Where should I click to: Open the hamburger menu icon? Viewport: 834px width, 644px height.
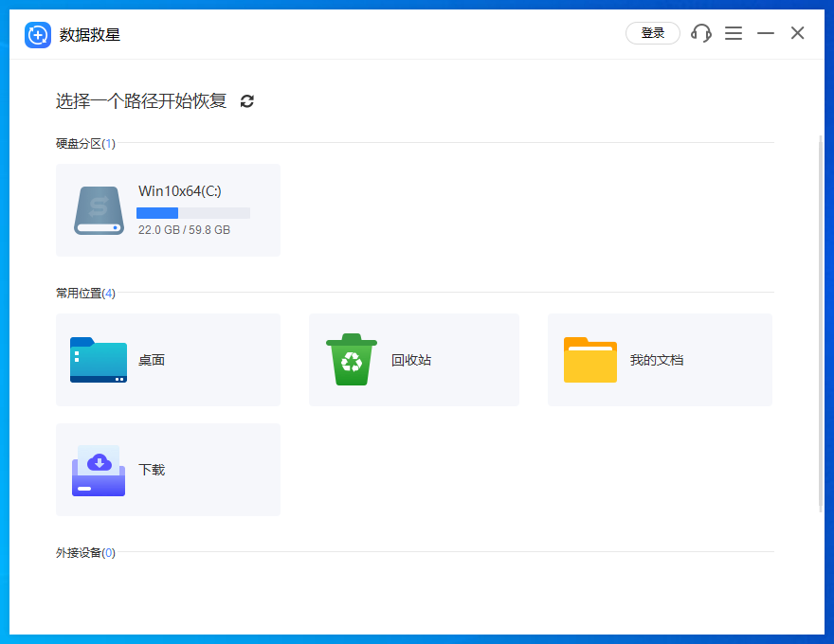pyautogui.click(x=734, y=33)
